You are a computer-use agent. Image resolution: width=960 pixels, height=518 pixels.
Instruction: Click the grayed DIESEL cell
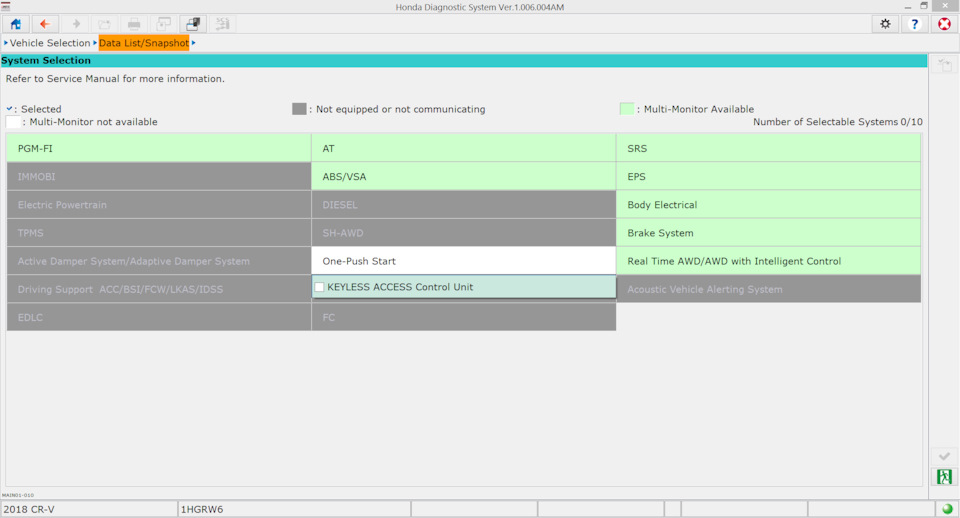coord(463,205)
